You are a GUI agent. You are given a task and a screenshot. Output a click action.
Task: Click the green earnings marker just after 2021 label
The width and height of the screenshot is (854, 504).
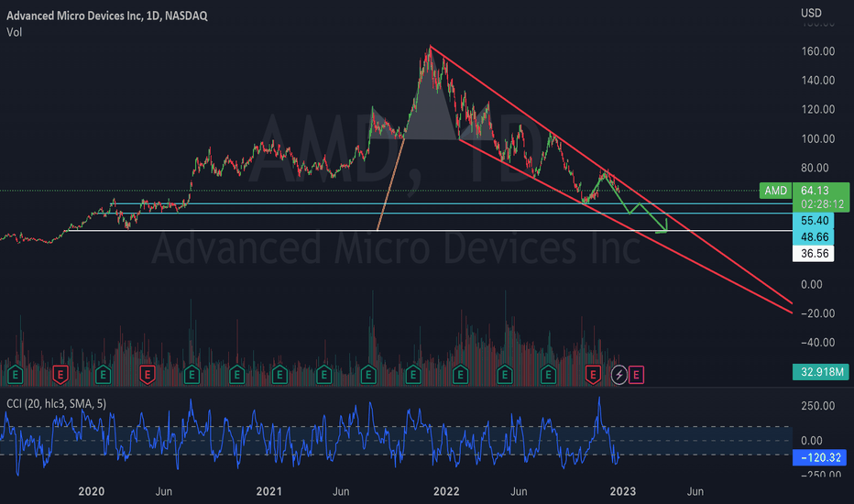pyautogui.click(x=279, y=375)
